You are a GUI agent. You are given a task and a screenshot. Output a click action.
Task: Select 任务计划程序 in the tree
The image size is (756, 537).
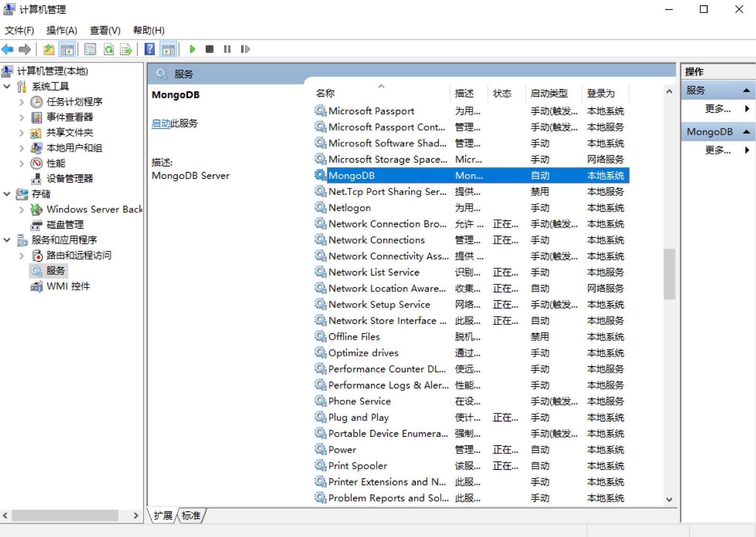[x=74, y=101]
